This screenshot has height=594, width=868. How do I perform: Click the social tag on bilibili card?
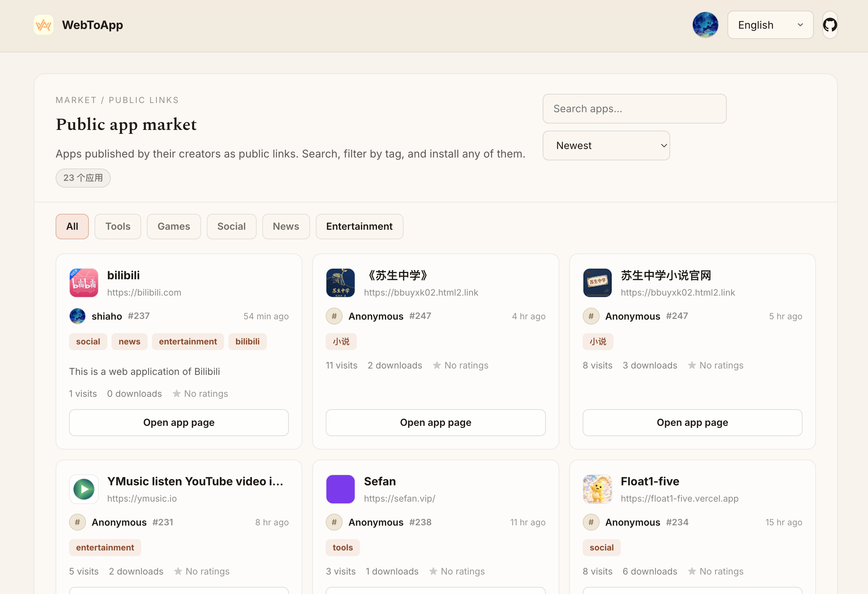[x=88, y=342]
